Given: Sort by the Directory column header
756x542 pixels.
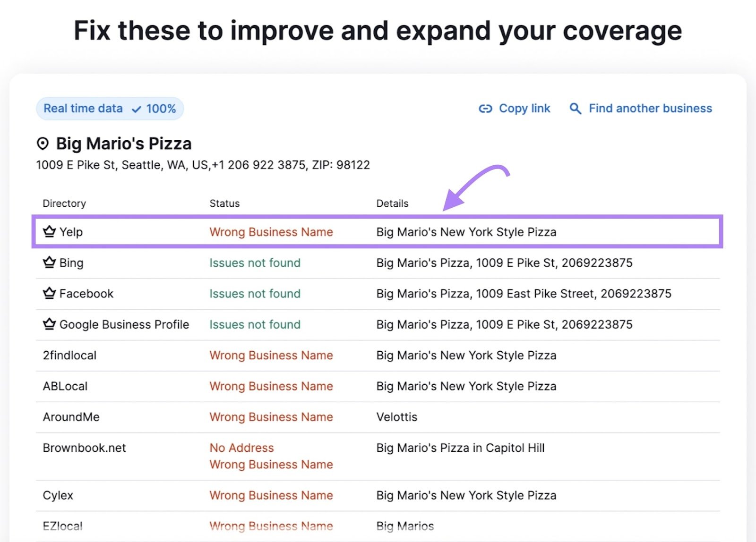Looking at the screenshot, I should point(64,203).
